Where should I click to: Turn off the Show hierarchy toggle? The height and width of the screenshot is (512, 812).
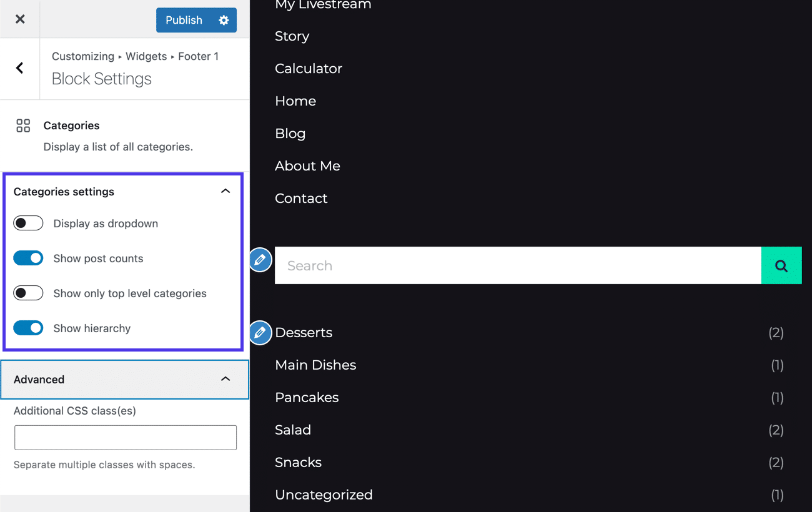[x=28, y=328]
